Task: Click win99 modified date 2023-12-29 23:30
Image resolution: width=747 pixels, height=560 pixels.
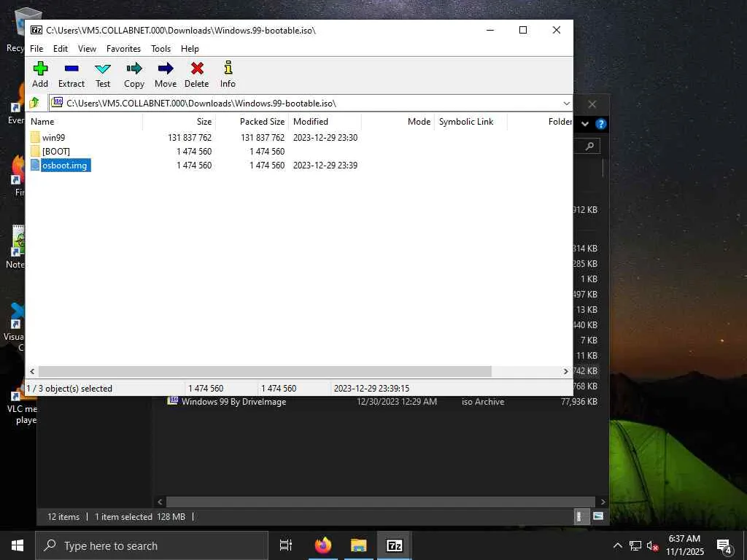Action: tap(325, 137)
